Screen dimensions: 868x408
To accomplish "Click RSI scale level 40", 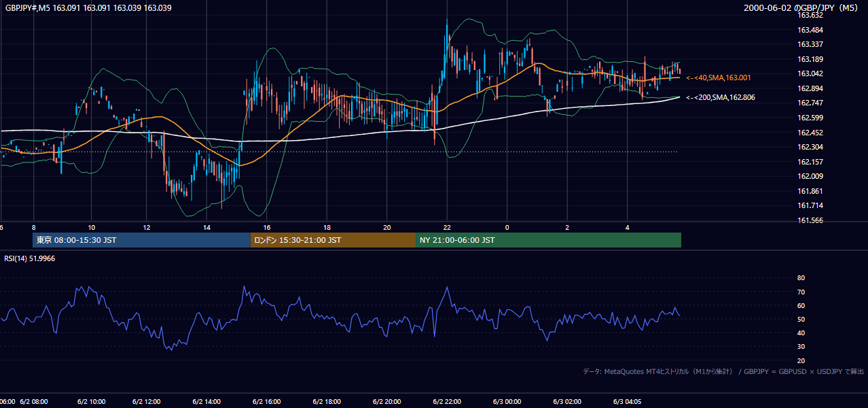I will click(801, 333).
